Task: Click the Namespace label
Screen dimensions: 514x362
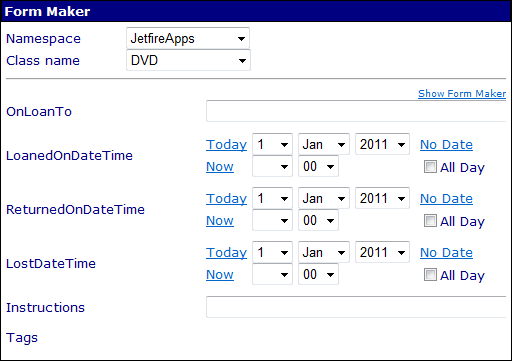Action: coord(43,39)
